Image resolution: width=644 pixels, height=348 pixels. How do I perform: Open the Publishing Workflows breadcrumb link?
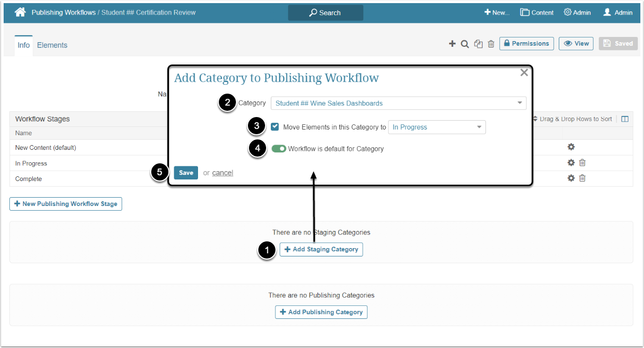click(63, 12)
